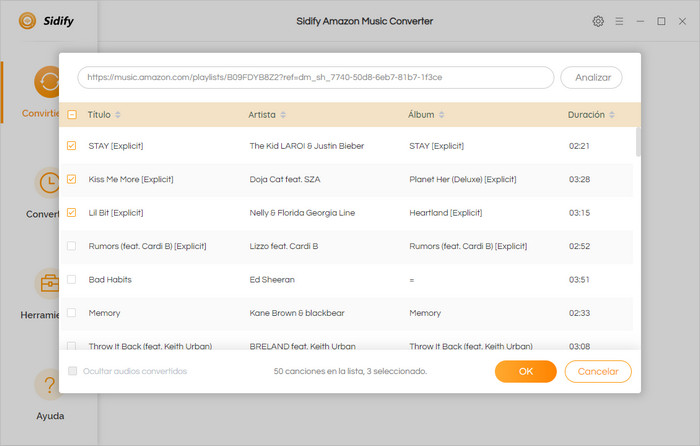Open the Convertir sidebar icon

point(47,82)
